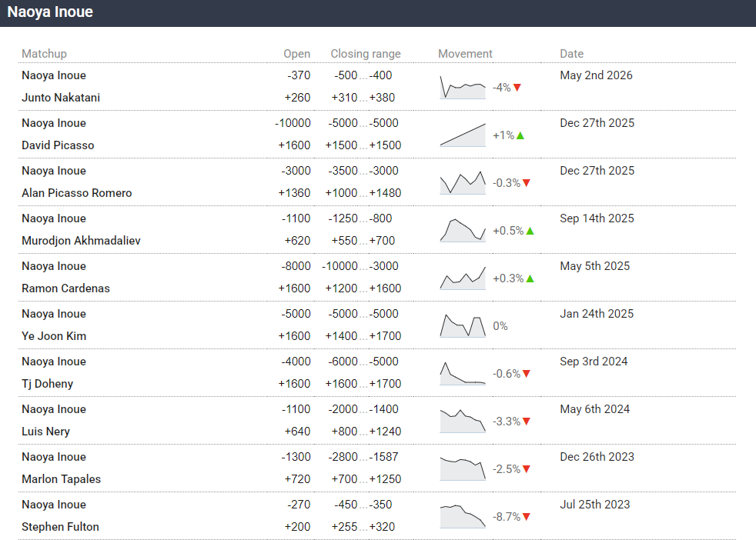Select the Sep 14th 2025 event date
756x540 pixels.
(x=597, y=218)
